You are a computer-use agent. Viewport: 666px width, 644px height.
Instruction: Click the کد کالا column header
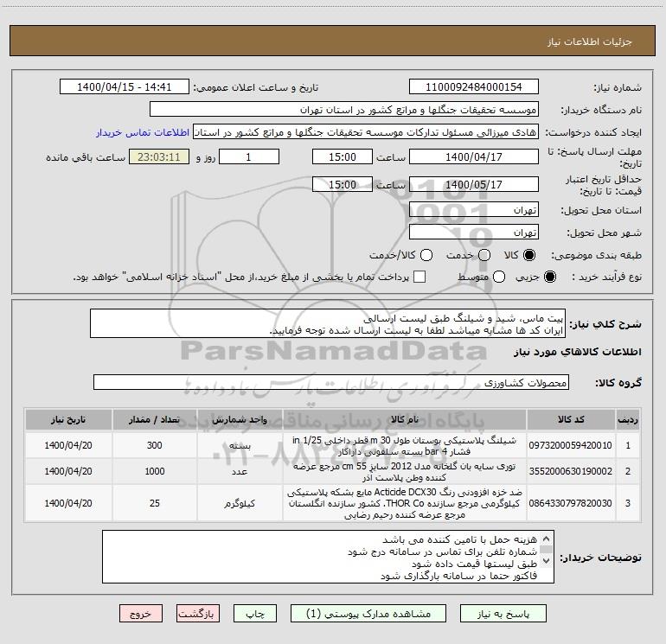(x=571, y=419)
